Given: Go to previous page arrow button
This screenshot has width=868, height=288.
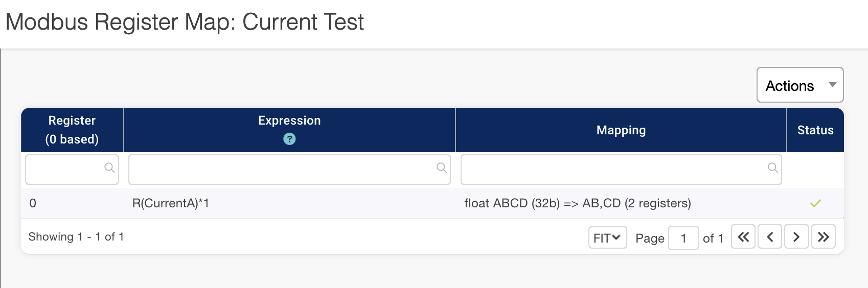Looking at the screenshot, I should point(770,237).
